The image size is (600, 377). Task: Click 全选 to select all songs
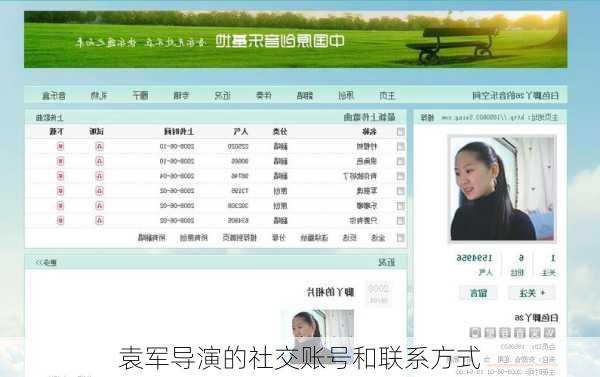tap(378, 238)
